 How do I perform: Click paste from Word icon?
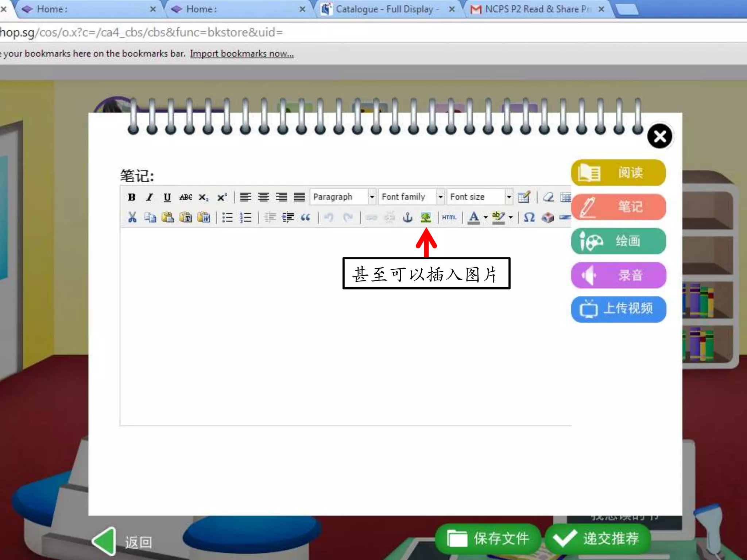(x=204, y=218)
